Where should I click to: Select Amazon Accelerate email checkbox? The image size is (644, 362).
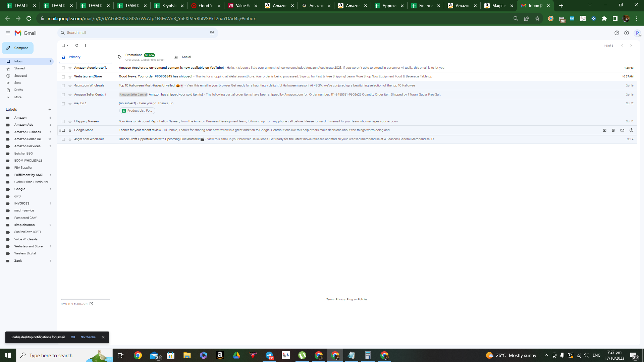coord(63,68)
